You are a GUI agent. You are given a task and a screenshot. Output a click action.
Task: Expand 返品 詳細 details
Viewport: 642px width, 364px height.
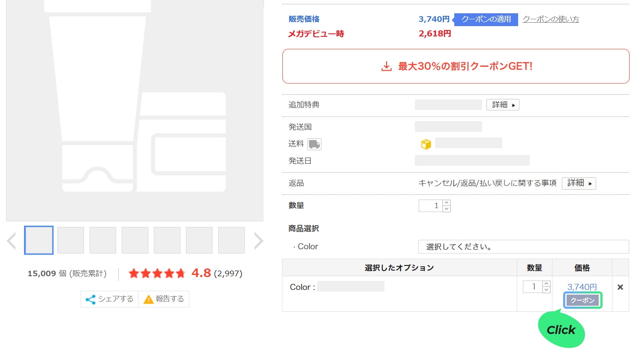tap(579, 183)
